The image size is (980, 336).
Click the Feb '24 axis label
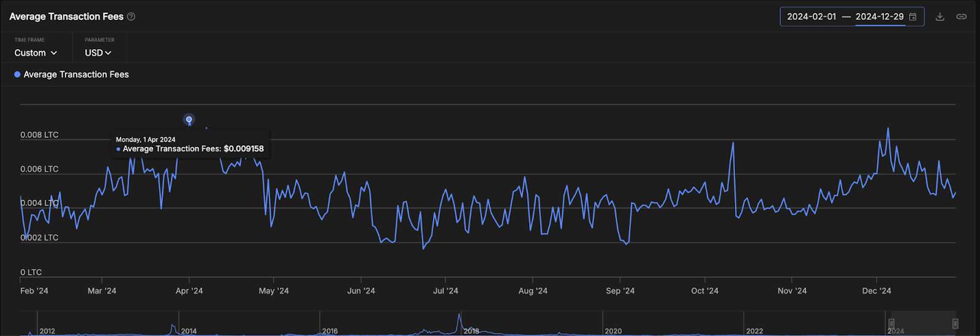tap(34, 291)
